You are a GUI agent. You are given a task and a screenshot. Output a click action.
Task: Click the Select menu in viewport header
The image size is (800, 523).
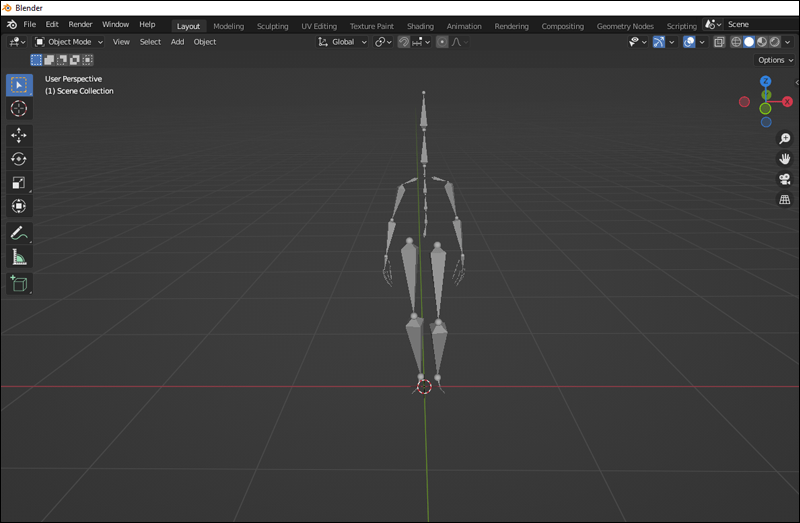pyautogui.click(x=150, y=42)
